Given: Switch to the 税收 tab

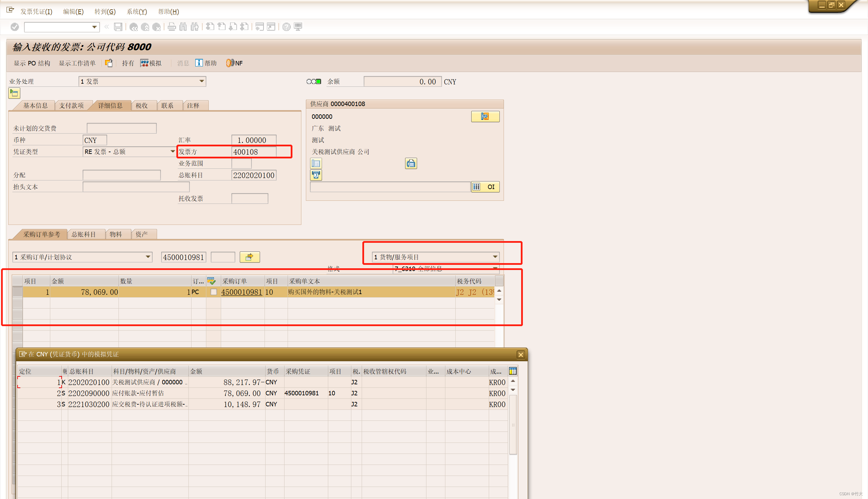Looking at the screenshot, I should (x=142, y=106).
